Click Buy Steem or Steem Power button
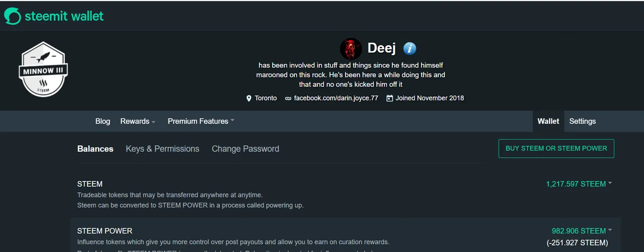 pyautogui.click(x=556, y=148)
